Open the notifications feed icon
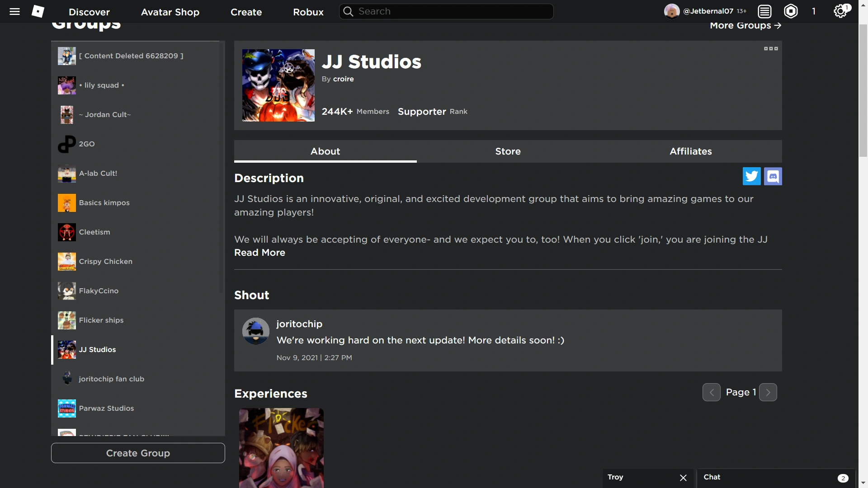 click(764, 12)
